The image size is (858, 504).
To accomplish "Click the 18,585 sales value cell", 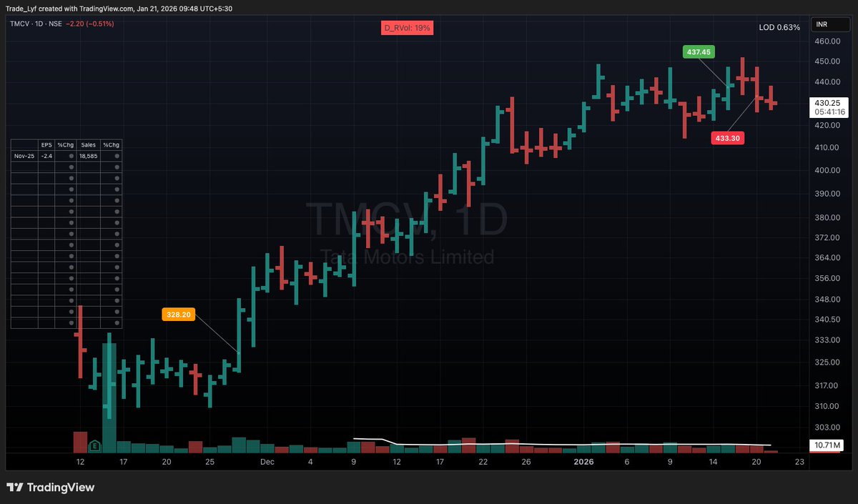I will click(88, 155).
